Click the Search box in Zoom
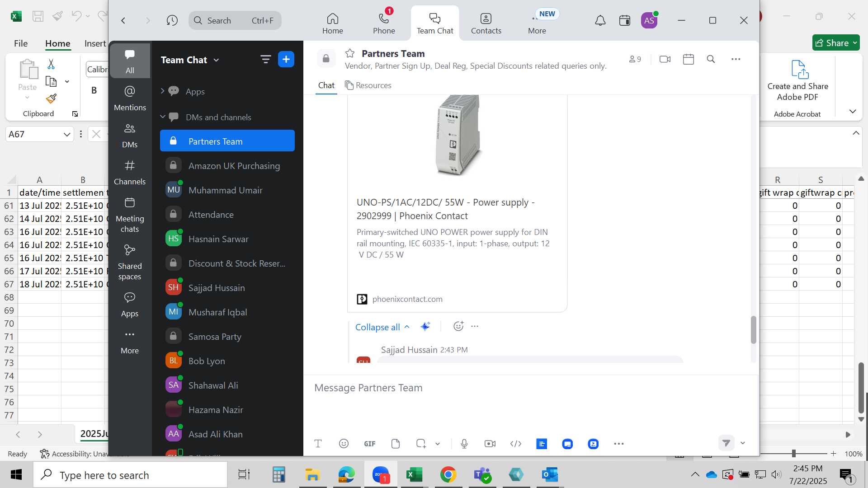The height and width of the screenshot is (488, 868). point(235,20)
